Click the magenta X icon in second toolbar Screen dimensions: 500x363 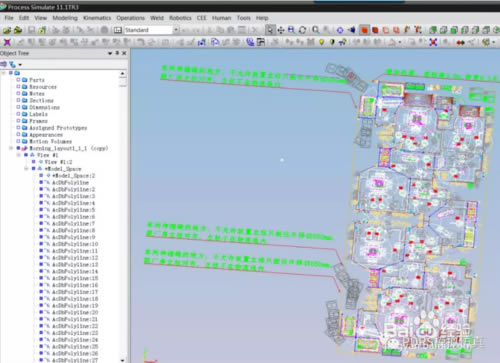click(x=7, y=42)
